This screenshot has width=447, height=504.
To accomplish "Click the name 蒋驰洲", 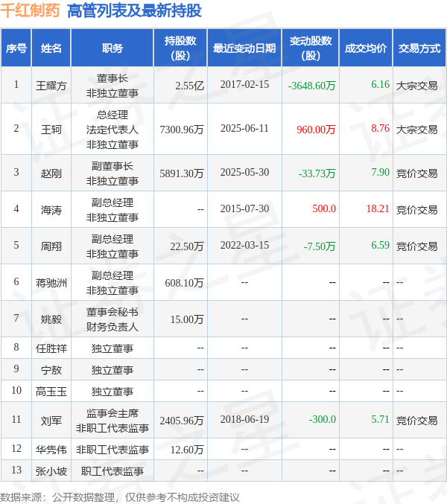I will pos(51,283).
